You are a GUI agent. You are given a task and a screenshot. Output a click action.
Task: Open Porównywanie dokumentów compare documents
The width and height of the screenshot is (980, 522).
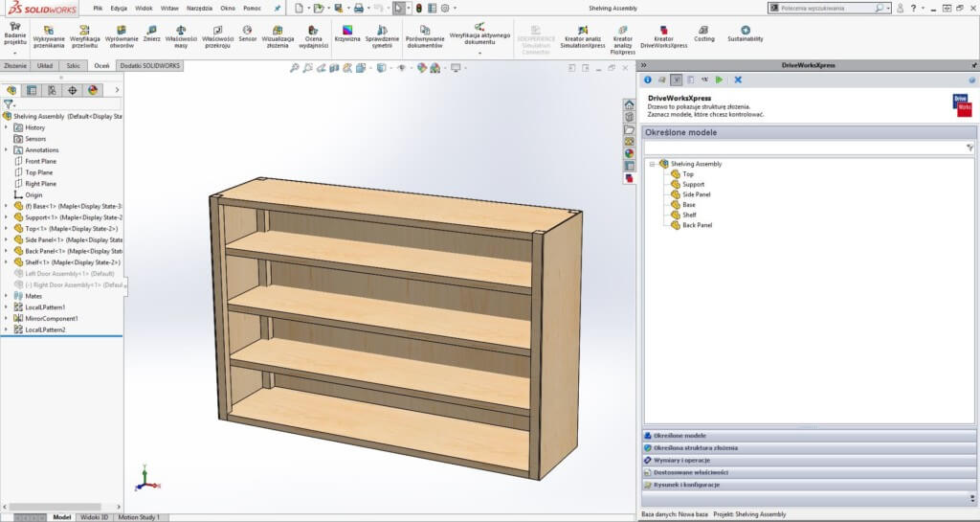tap(425, 37)
